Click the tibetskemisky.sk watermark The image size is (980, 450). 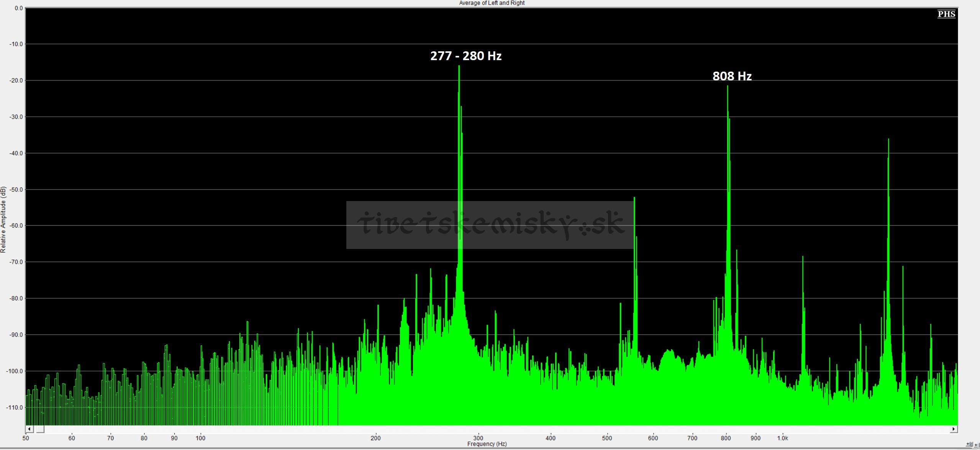[x=490, y=225]
